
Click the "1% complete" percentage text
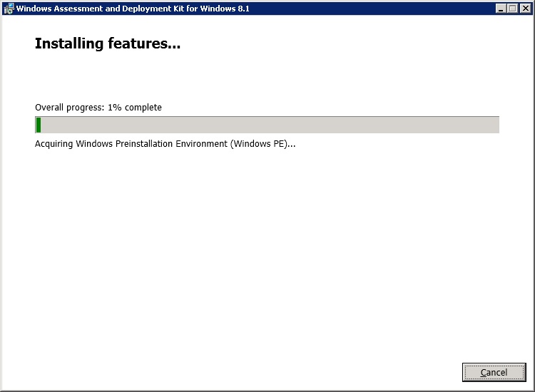[135, 108]
